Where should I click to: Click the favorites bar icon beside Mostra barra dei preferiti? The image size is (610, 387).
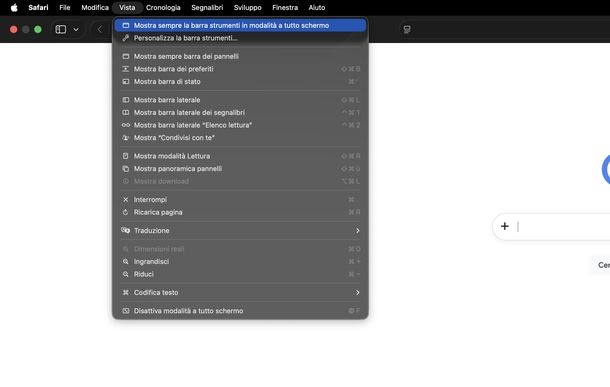[126, 69]
